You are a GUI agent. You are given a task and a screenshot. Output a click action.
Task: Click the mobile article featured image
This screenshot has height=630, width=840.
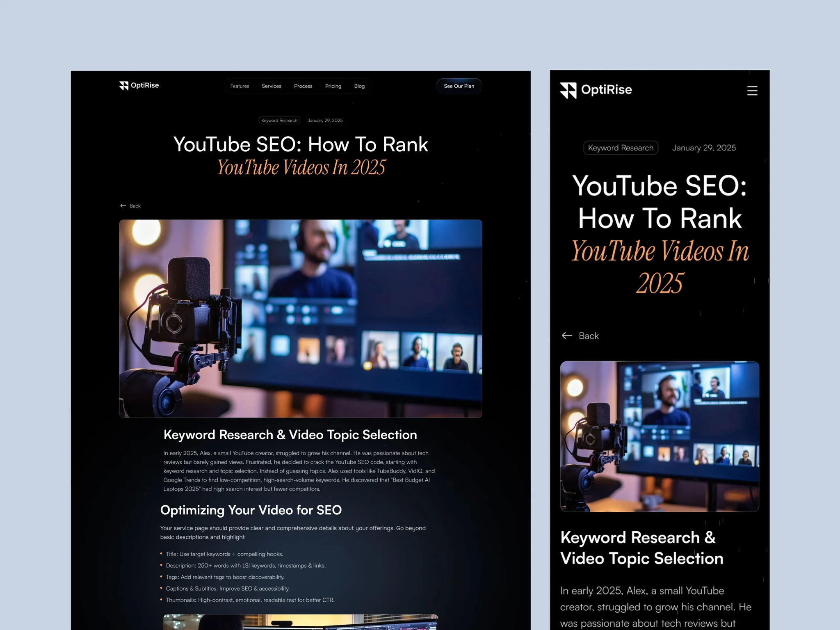point(659,436)
